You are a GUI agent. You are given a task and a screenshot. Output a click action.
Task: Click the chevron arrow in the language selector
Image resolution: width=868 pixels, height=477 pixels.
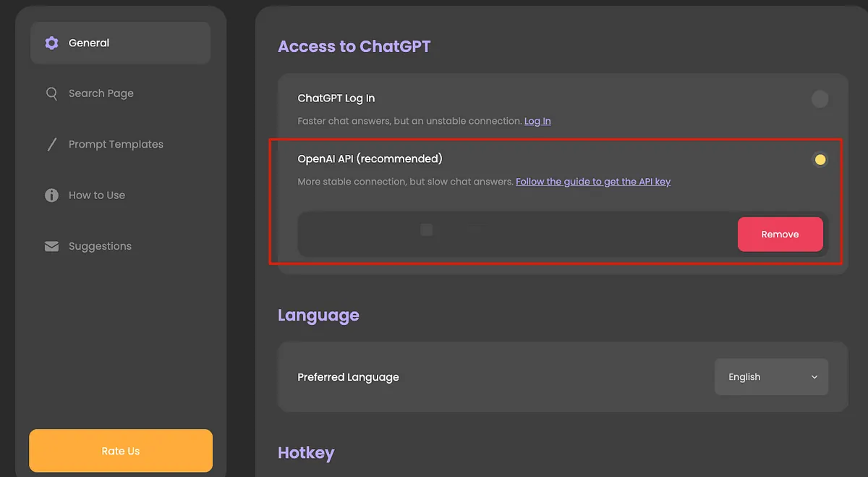814,377
